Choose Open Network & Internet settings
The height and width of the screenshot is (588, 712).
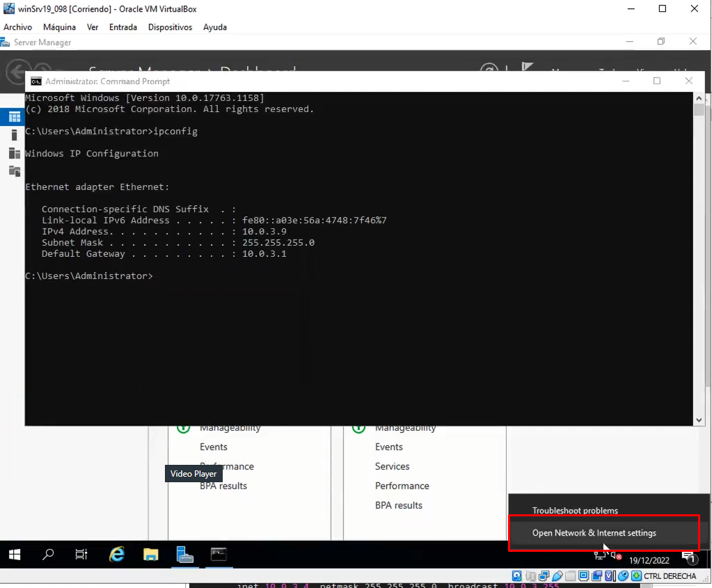594,533
